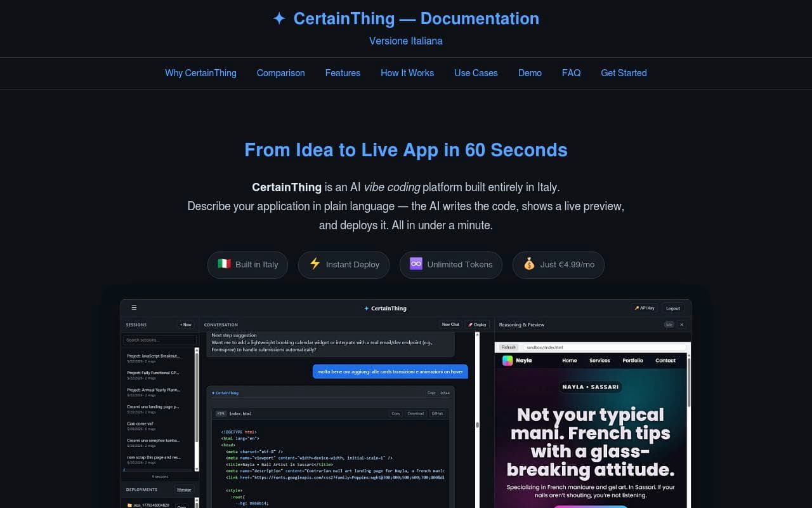Click the HTML file-type badge beside index.html
This screenshot has width=812, height=508.
click(x=221, y=413)
